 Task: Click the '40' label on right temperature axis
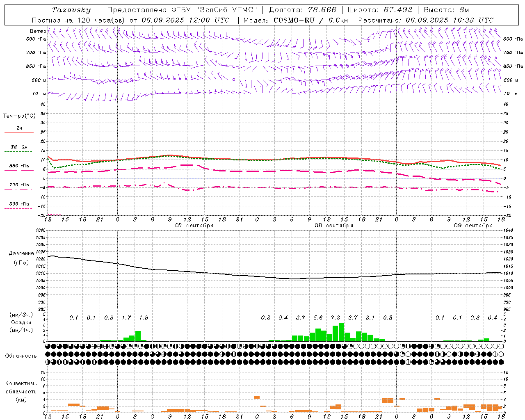[506, 104]
